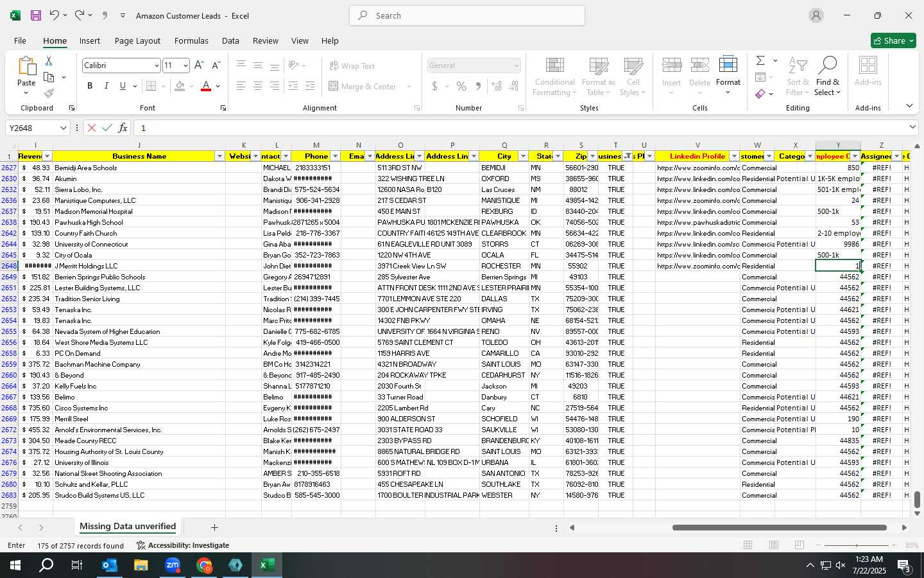Open the Fill Color swatch dropdown
Image resolution: width=924 pixels, height=578 pixels.
[x=192, y=86]
